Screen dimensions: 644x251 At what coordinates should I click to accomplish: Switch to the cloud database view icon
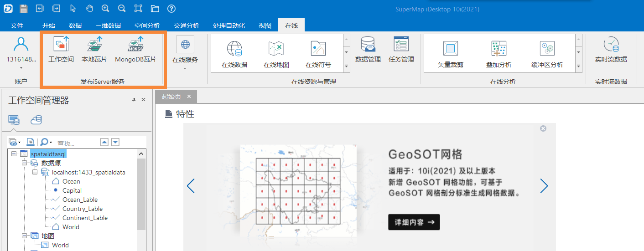(36, 120)
